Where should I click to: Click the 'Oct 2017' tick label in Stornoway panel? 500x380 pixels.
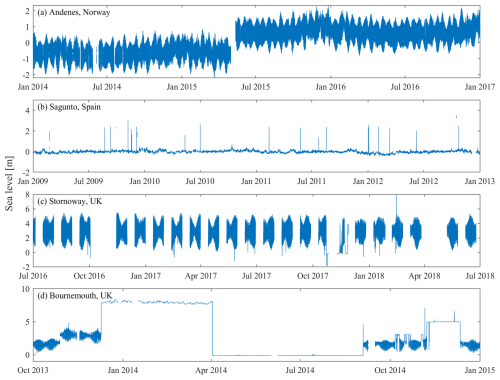click(313, 276)
